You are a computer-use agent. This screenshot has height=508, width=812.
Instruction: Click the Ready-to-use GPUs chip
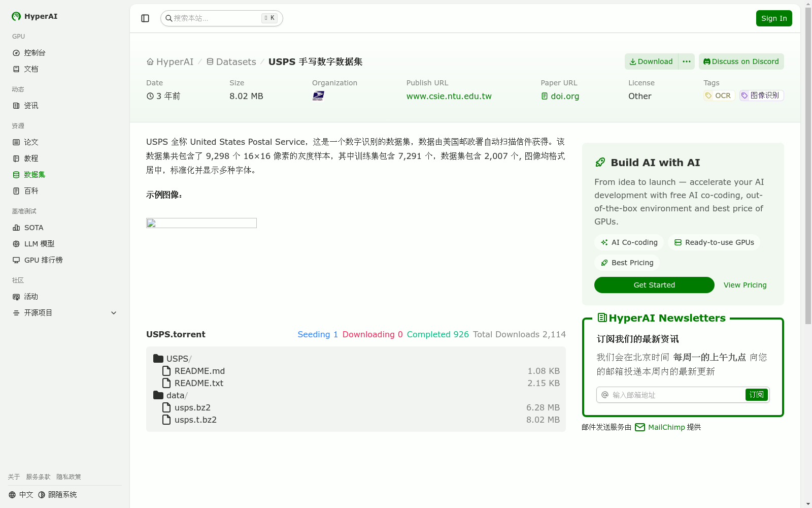pyautogui.click(x=714, y=242)
